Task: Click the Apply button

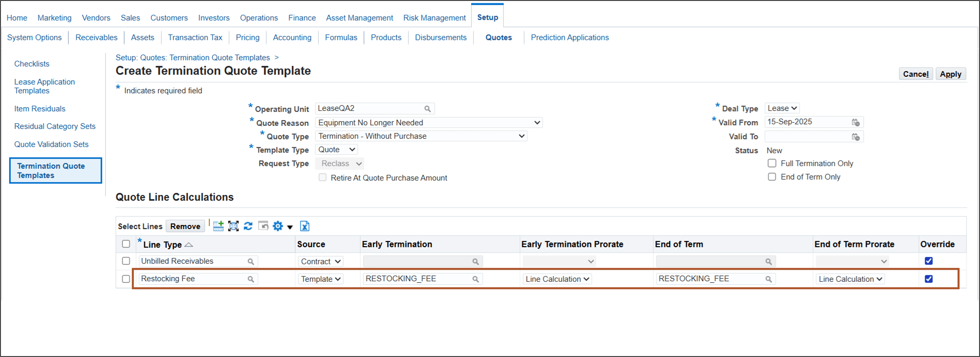Action: point(950,74)
